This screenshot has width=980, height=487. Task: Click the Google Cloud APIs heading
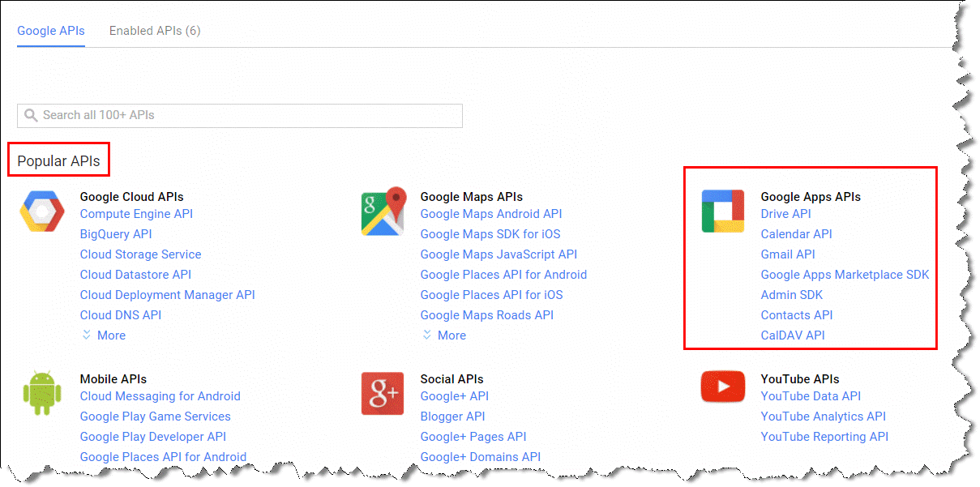pos(132,197)
